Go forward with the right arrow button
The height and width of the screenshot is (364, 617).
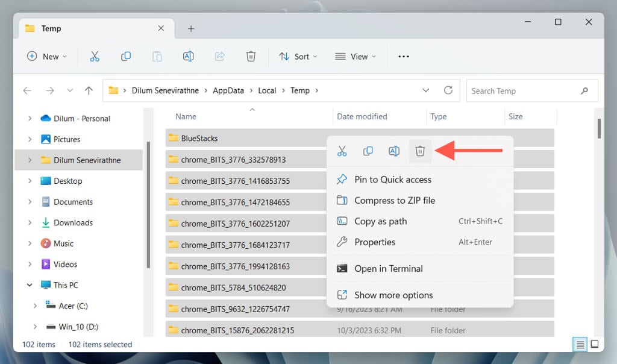(x=49, y=90)
